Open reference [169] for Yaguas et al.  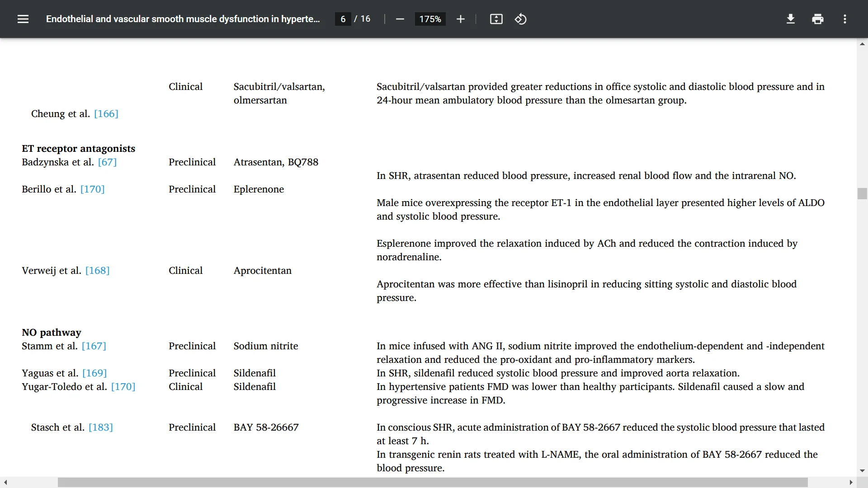[94, 373]
